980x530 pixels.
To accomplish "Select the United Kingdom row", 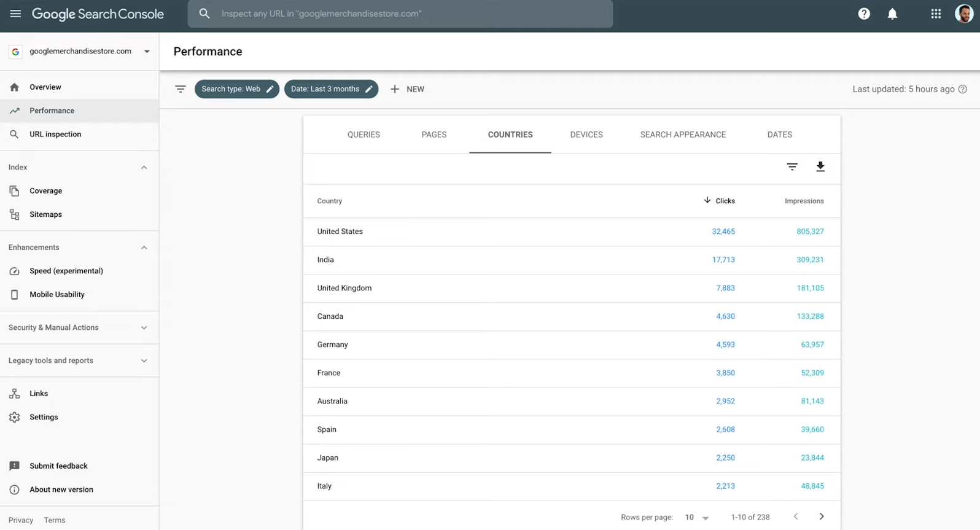I will [572, 288].
